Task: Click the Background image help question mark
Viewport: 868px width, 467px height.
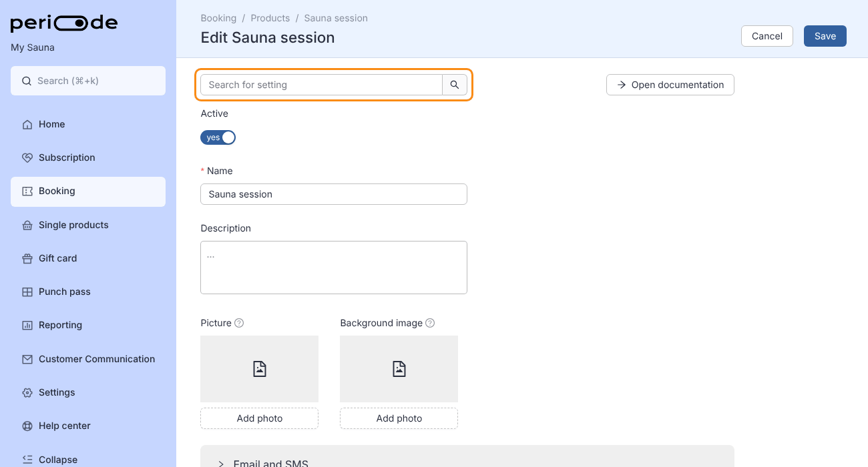Action: click(430, 323)
